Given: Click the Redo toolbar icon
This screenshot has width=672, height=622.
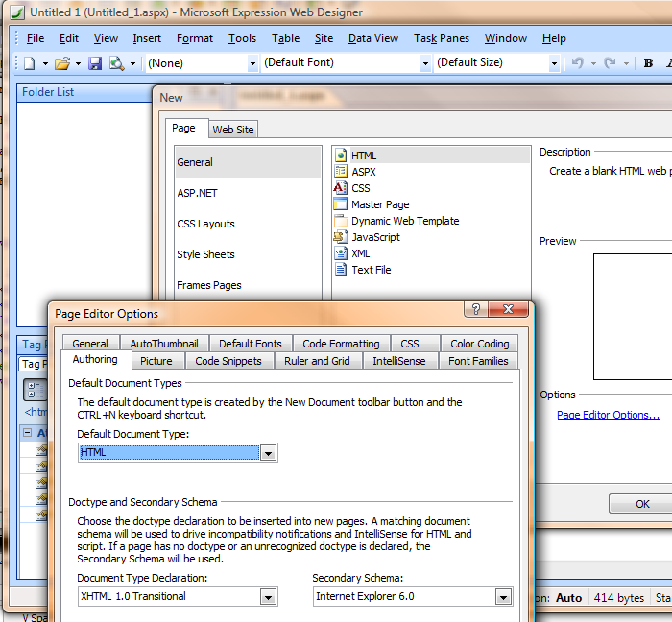Looking at the screenshot, I should [610, 63].
